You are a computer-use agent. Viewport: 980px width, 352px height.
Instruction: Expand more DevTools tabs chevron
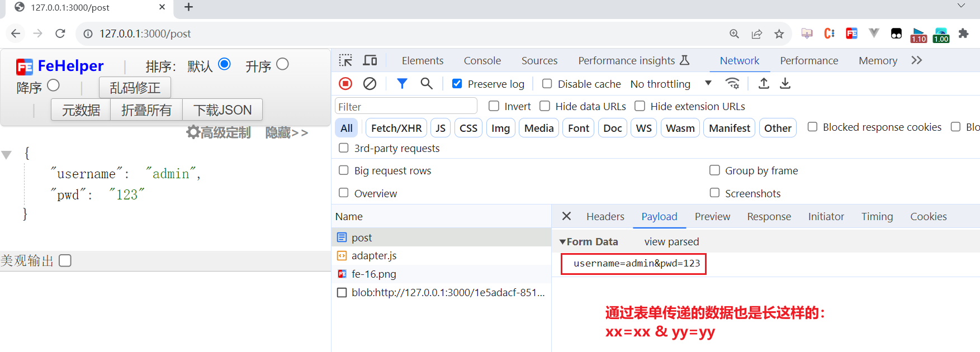916,60
